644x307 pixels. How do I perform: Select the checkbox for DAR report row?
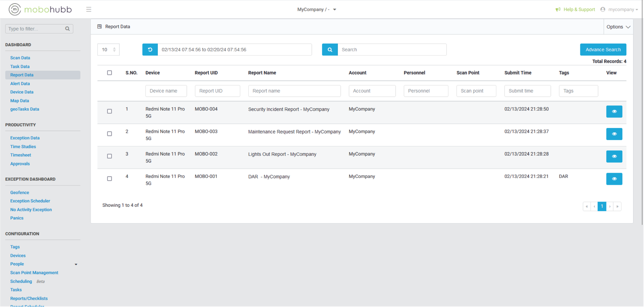[109, 179]
